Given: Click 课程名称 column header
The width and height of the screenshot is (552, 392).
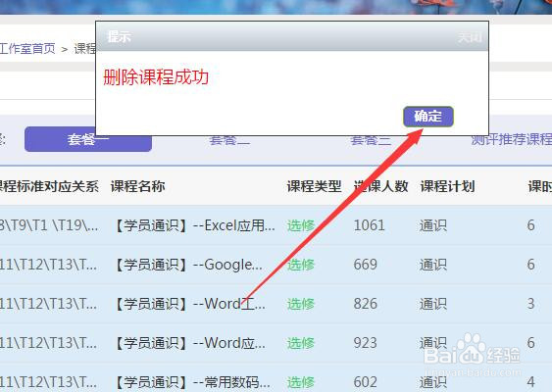Looking at the screenshot, I should tap(137, 186).
